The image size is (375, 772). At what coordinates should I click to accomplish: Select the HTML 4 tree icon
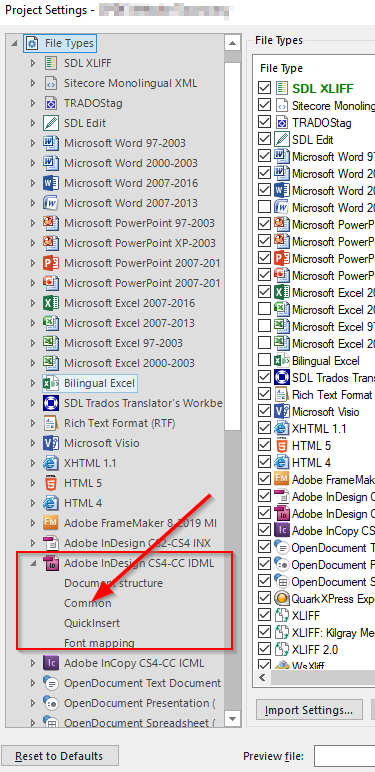click(50, 503)
